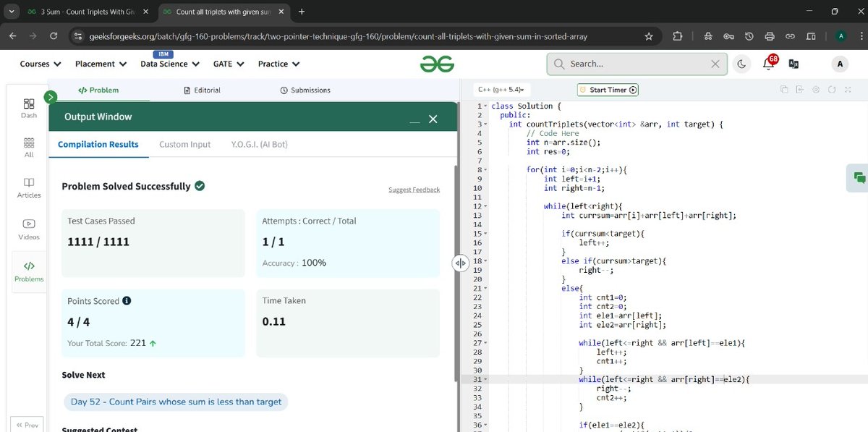The image size is (868, 432).
Task: Select the Custom Input tab
Action: coord(185,144)
